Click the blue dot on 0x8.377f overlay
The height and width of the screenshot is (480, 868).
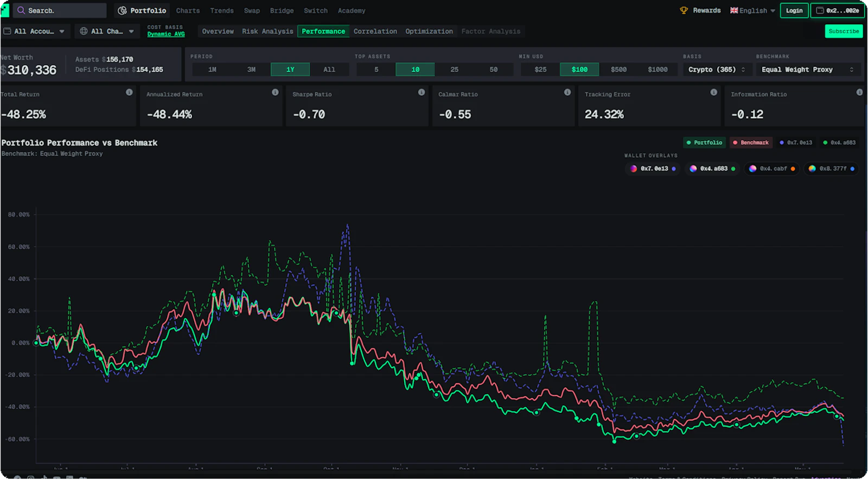852,169
